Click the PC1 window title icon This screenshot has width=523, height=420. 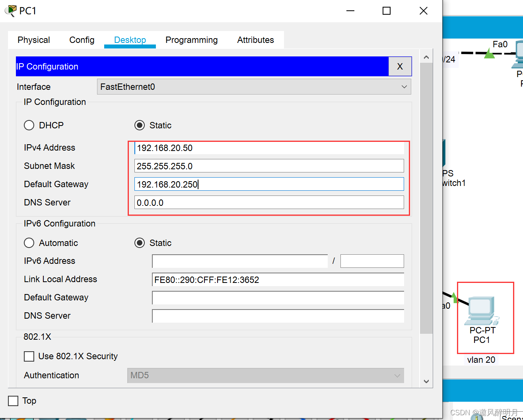click(x=11, y=11)
